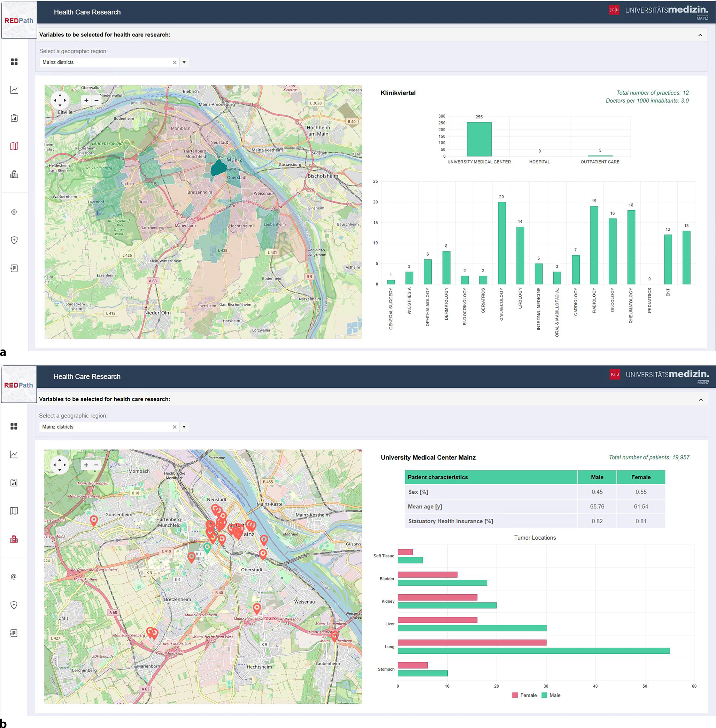The image size is (716, 728).
Task: Open the dashboard grid icon in top sidebar
Action: click(x=14, y=62)
